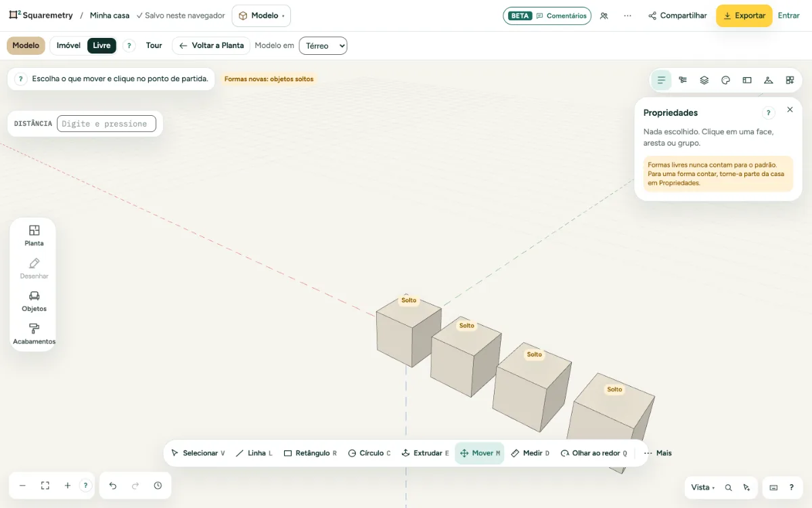Toggle the Properties panel icon

[x=661, y=80]
